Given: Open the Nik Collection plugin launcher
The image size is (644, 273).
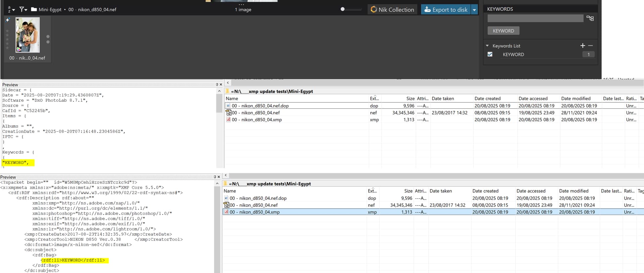Looking at the screenshot, I should pyautogui.click(x=392, y=9).
